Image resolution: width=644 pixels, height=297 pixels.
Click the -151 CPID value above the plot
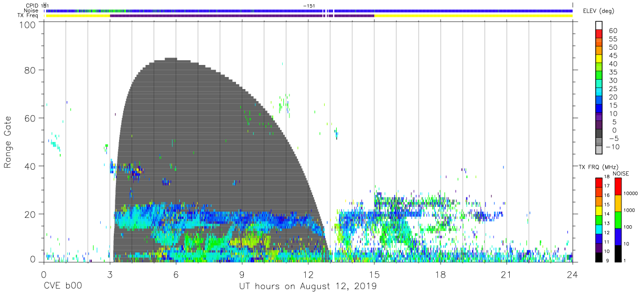[308, 5]
